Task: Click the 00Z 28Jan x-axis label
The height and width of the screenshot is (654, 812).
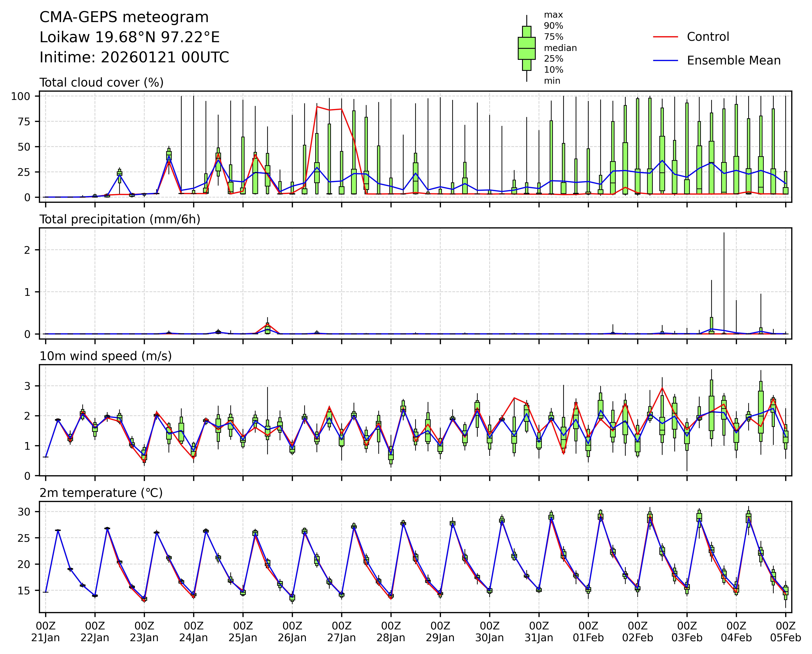Action: (391, 632)
